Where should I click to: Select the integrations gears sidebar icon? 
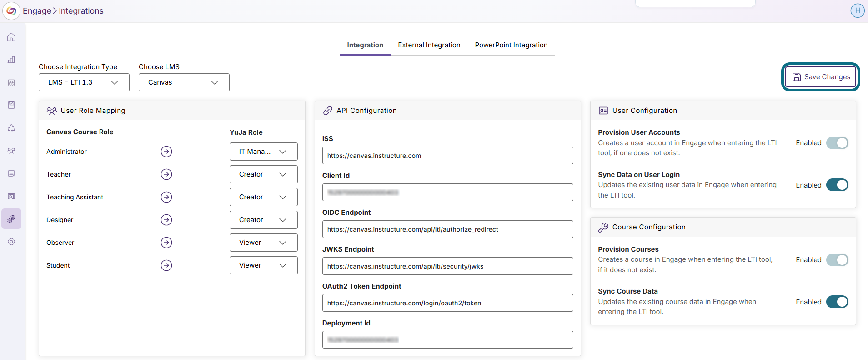pos(11,219)
